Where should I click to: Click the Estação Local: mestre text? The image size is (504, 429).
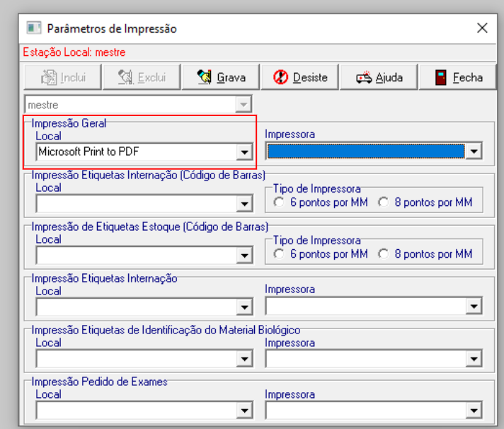coord(74,52)
